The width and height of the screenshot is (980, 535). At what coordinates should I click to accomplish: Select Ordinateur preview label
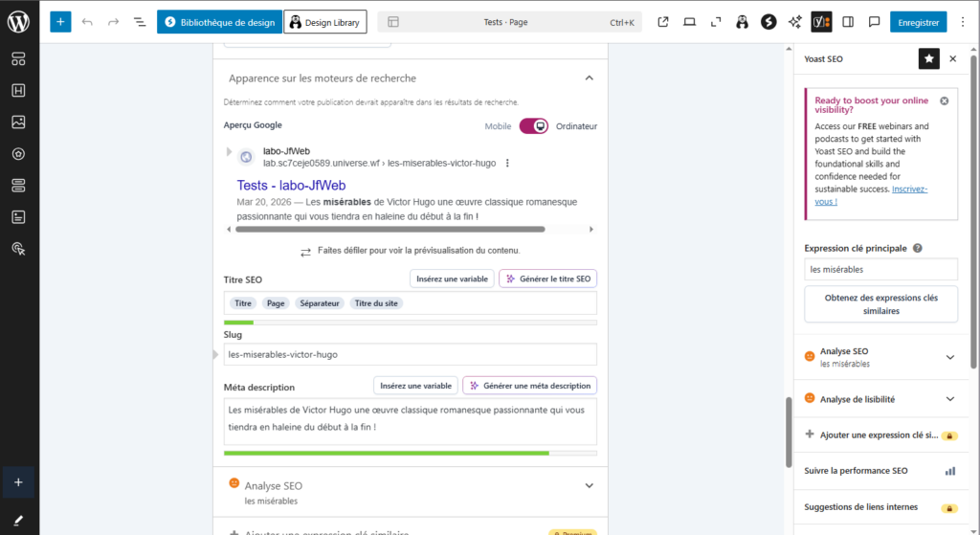(x=576, y=126)
